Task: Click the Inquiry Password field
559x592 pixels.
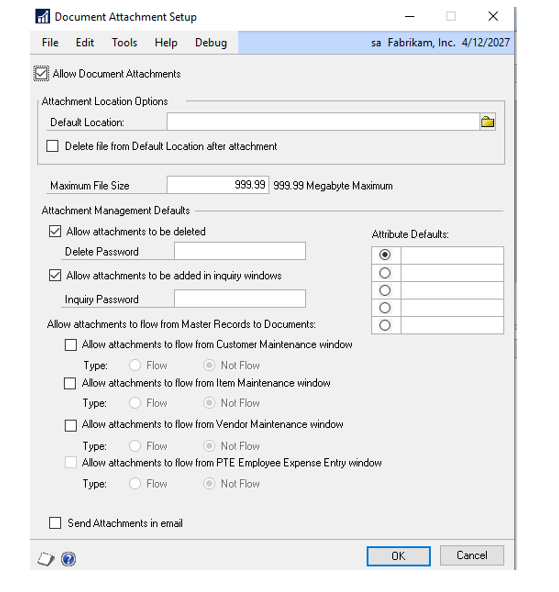Action: (240, 299)
